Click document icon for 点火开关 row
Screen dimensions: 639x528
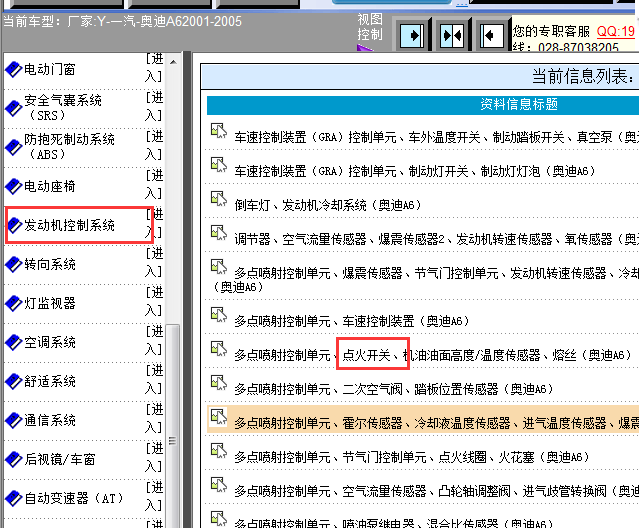(218, 348)
